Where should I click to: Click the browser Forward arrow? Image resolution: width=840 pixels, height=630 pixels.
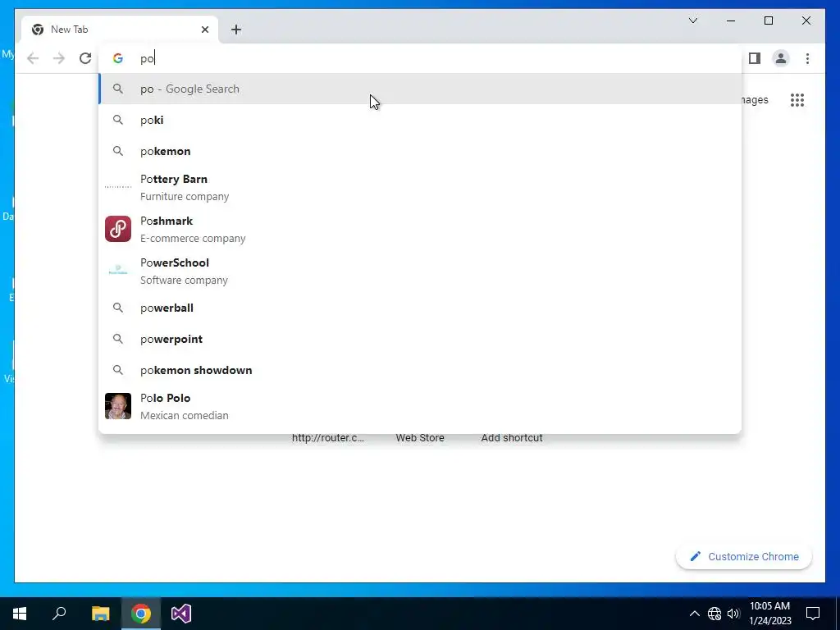(59, 58)
